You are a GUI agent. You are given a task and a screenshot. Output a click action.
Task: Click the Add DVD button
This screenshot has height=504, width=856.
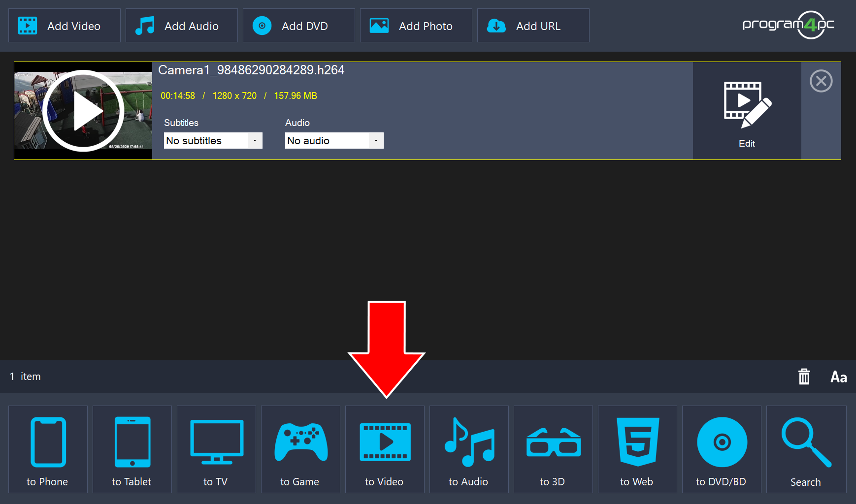coord(299,26)
